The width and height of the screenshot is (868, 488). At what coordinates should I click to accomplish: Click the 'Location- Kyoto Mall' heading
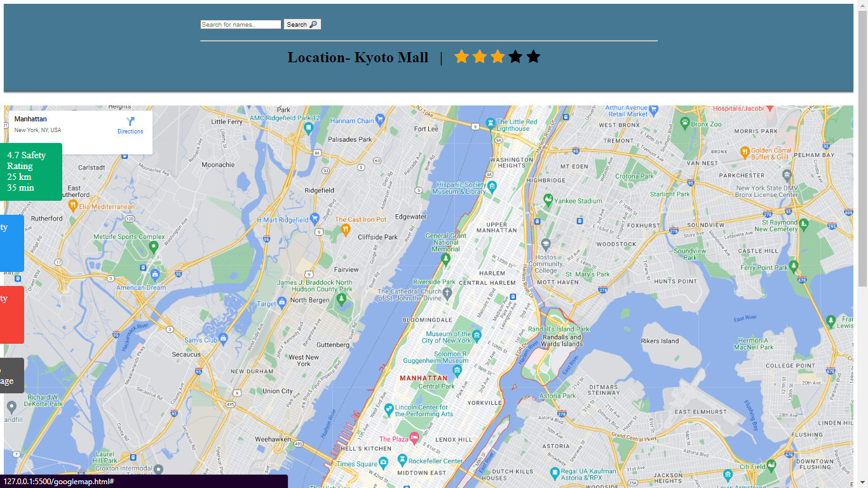point(358,57)
